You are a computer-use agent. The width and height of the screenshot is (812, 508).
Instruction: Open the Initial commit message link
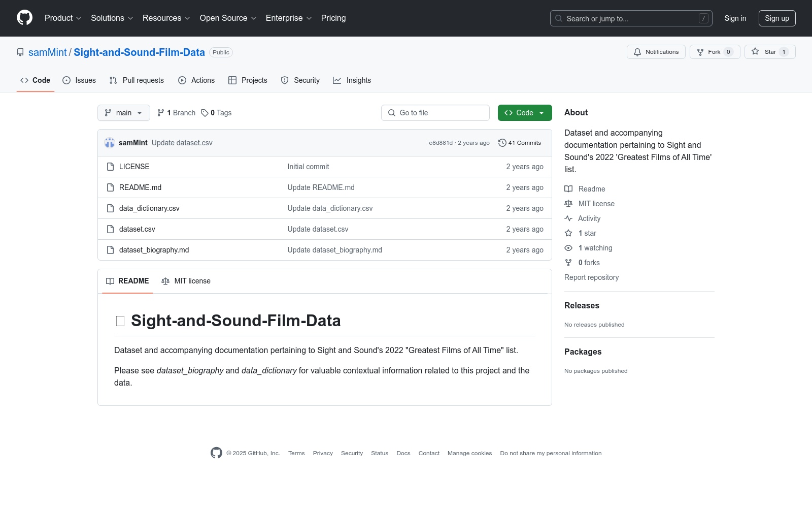(x=308, y=167)
